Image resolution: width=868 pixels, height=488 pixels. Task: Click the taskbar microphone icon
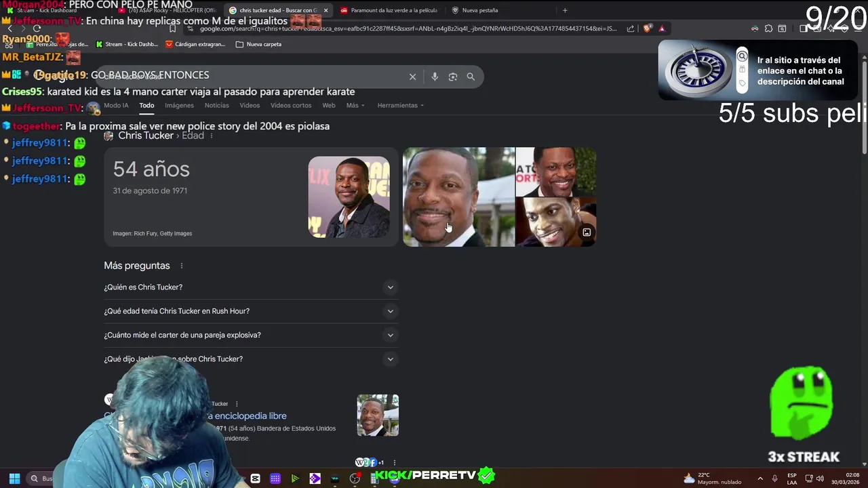pos(775,479)
